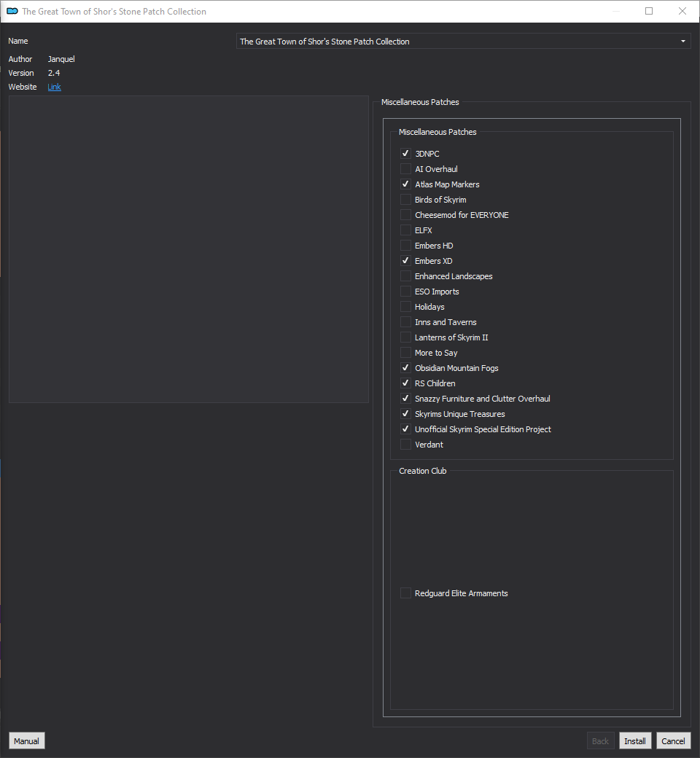Enable the AI Overhaul patch

[405, 168]
